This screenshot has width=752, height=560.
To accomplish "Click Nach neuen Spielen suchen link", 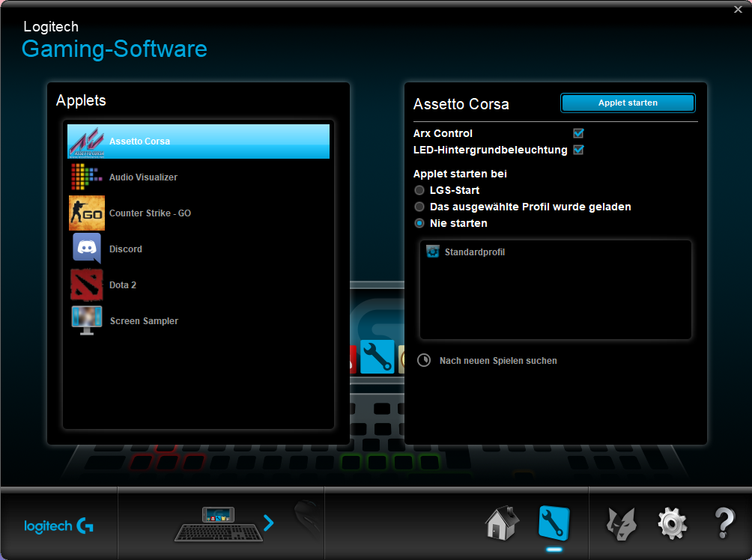I will pyautogui.click(x=498, y=361).
